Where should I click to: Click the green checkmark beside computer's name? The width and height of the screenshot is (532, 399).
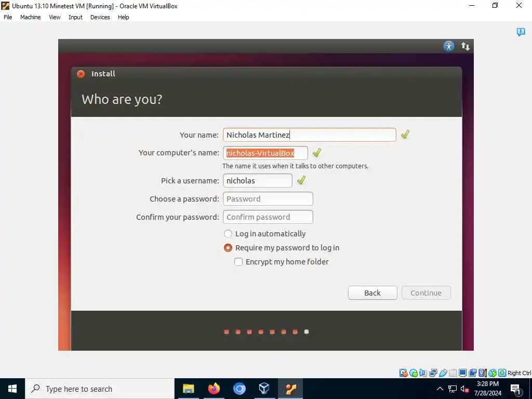tap(317, 153)
